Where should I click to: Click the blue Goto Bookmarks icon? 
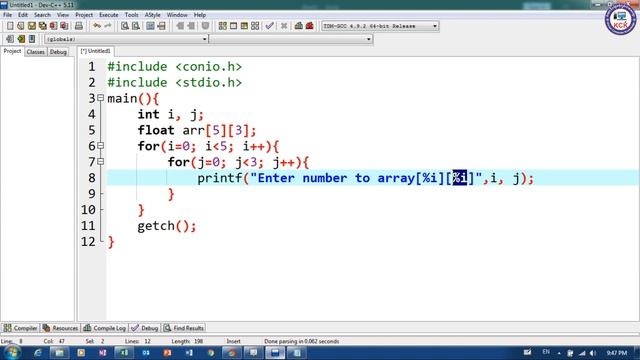tap(32, 39)
